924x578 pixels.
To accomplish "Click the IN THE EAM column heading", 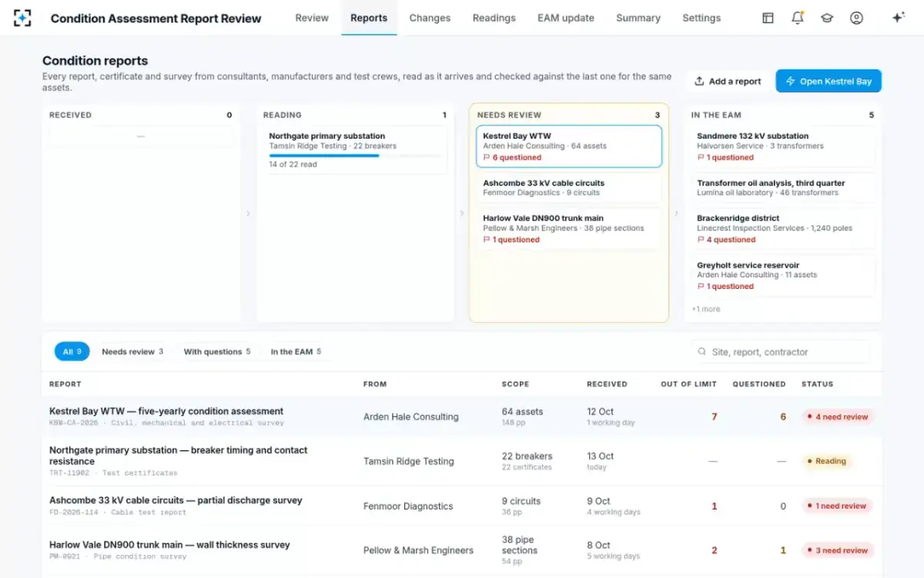I will coord(715,115).
